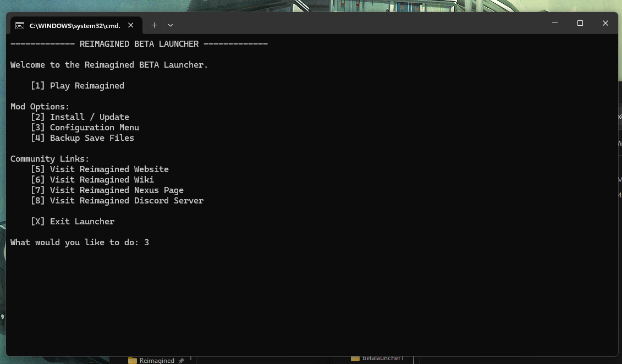Click '[8] Visit Reimagined Discord Server' text

coord(117,201)
